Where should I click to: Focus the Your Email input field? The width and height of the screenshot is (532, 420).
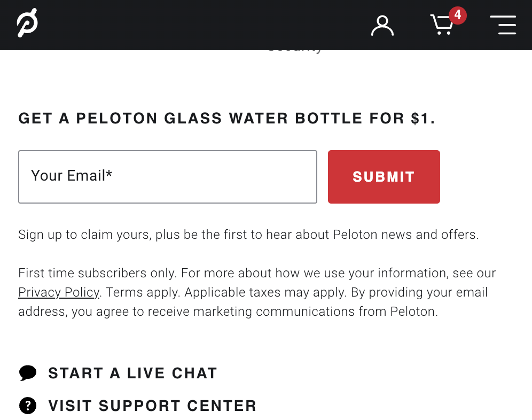[x=168, y=177]
